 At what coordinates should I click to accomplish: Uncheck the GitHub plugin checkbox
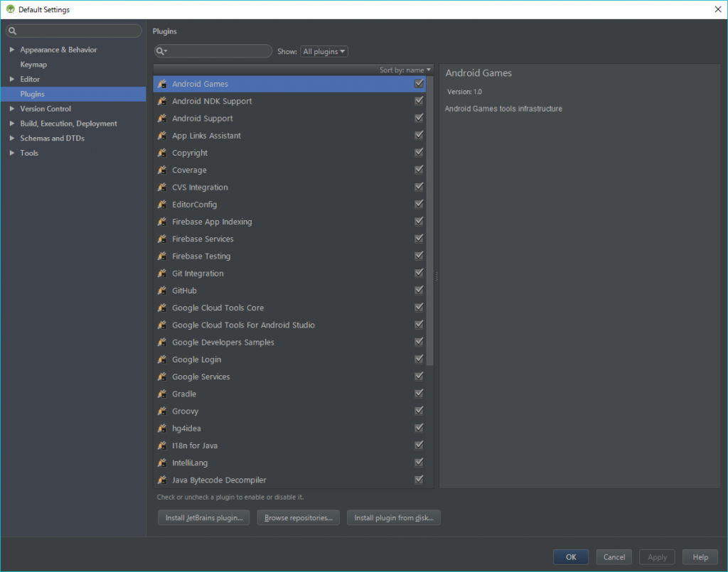tap(419, 290)
